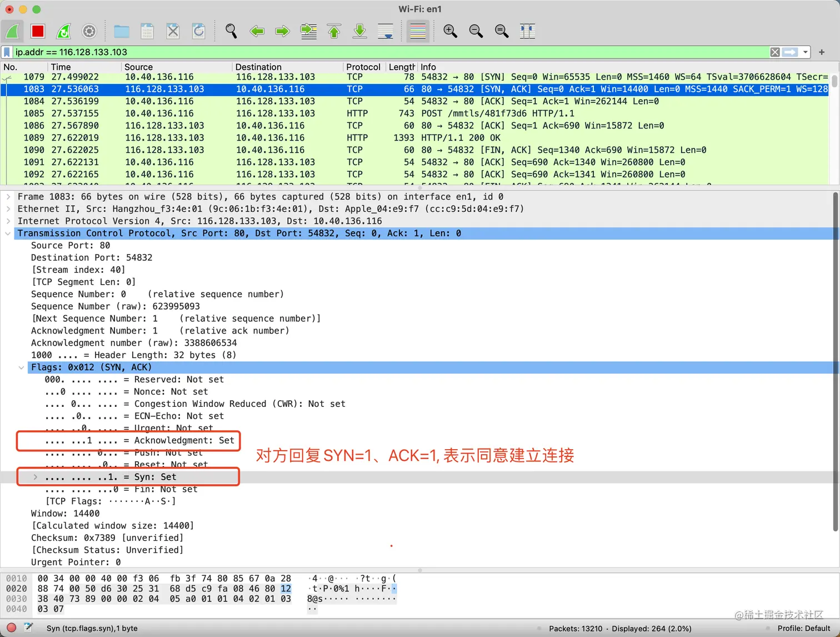Sort by the Source column header
The height and width of the screenshot is (637, 840).
tap(177, 67)
